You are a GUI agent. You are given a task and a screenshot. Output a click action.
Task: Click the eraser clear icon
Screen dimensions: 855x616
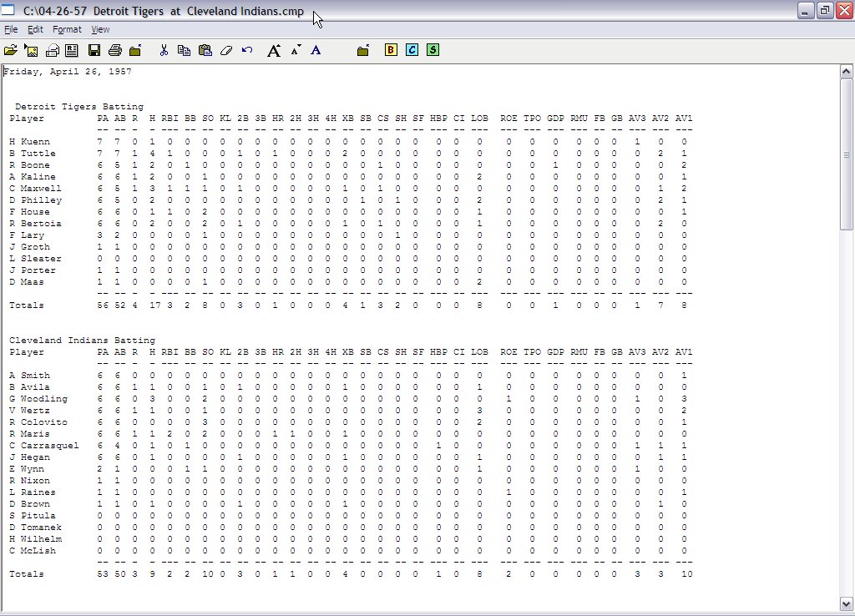click(225, 51)
